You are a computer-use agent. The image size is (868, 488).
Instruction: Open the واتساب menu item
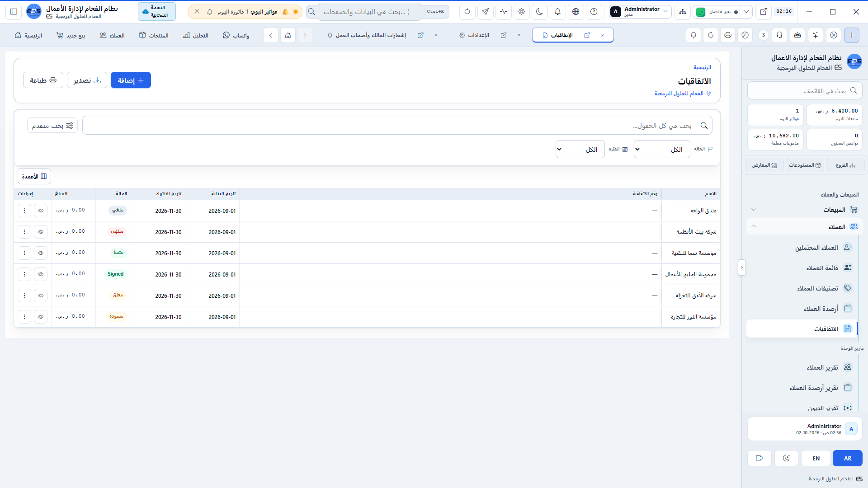(236, 35)
